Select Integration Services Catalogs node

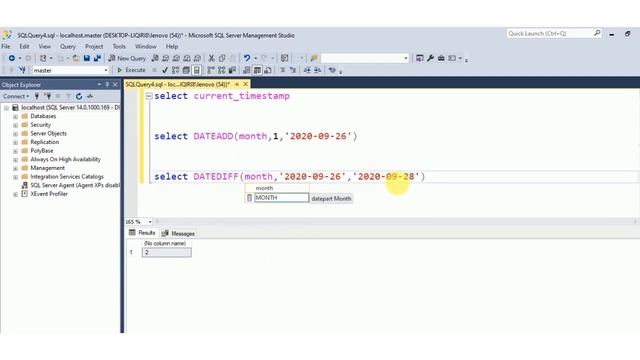67,177
